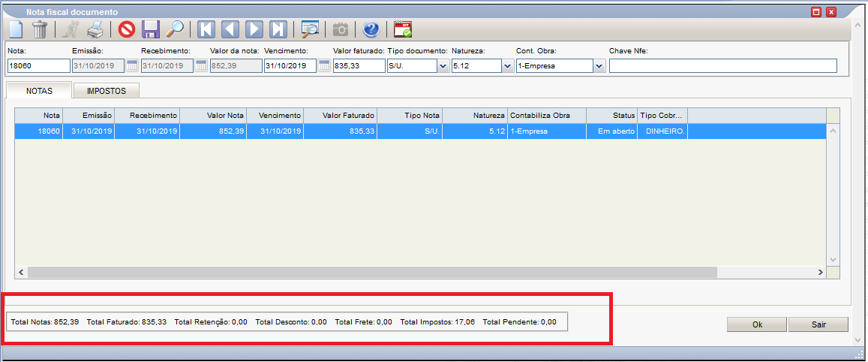The width and height of the screenshot is (868, 362).
Task: Search records with magnifying glass icon
Action: click(x=175, y=29)
